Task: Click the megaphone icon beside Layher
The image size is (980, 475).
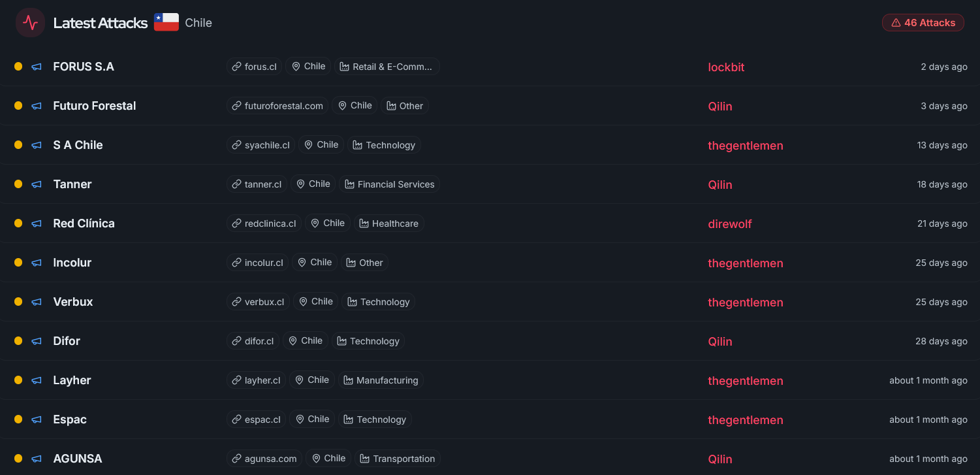Action: [37, 380]
